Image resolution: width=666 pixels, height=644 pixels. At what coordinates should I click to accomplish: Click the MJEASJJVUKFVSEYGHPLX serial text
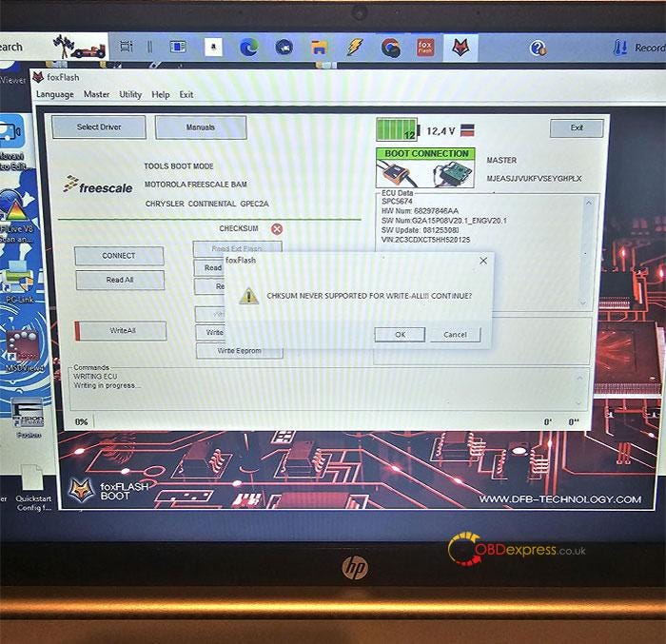pos(534,179)
